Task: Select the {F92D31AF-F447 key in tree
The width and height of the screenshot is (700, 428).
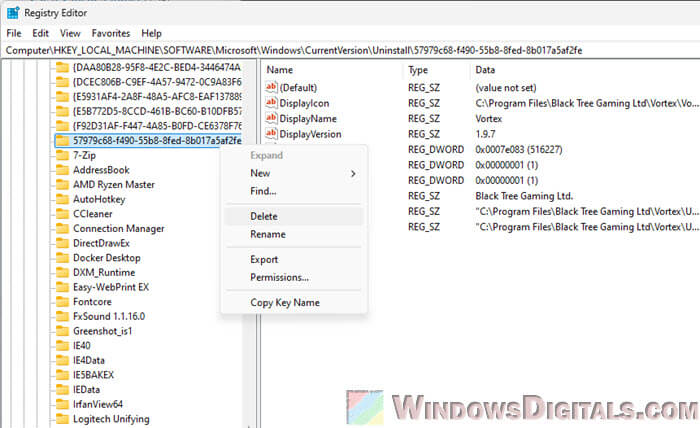Action: (156, 126)
